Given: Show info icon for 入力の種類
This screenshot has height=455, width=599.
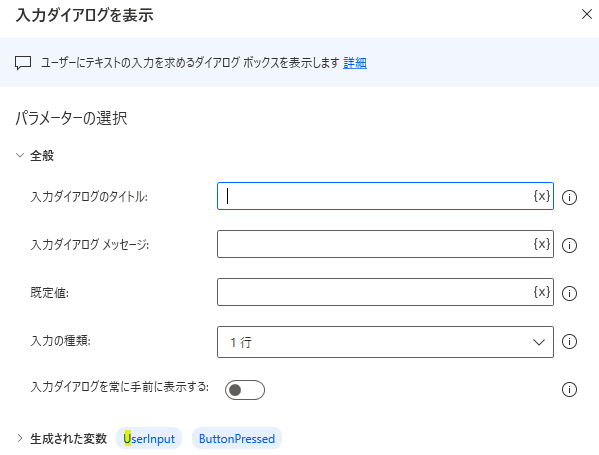Looking at the screenshot, I should (x=569, y=342).
